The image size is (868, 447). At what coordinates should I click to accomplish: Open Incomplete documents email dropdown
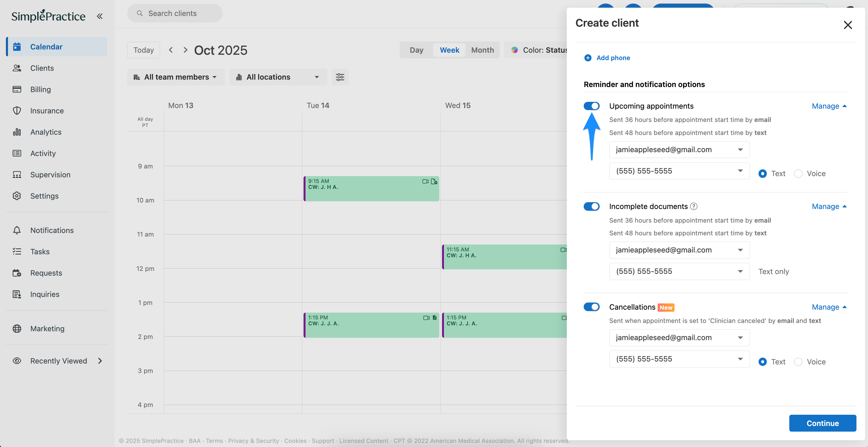tap(679, 250)
